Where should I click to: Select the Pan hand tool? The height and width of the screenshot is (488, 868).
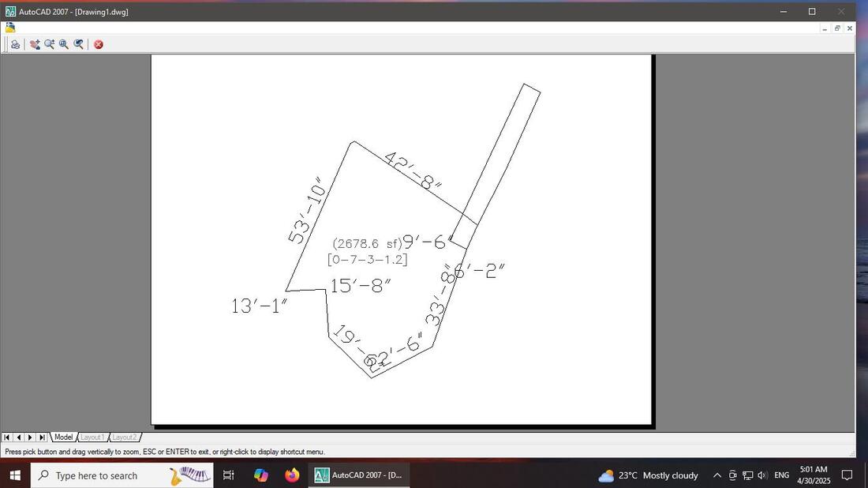(x=35, y=44)
